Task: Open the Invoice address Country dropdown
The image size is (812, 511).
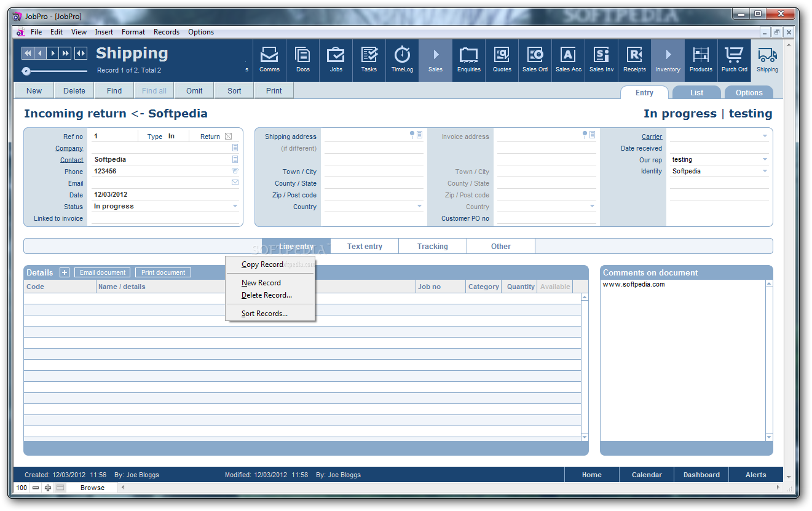Action: (x=593, y=207)
